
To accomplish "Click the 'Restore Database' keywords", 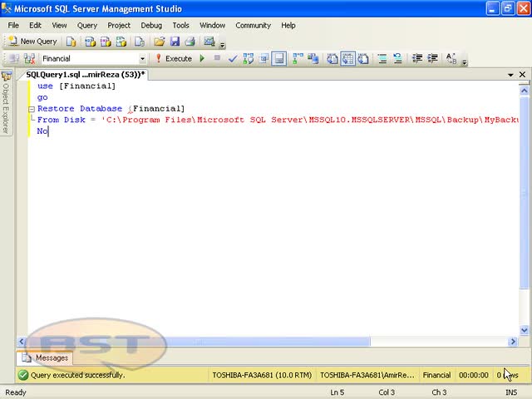I will 80,109.
